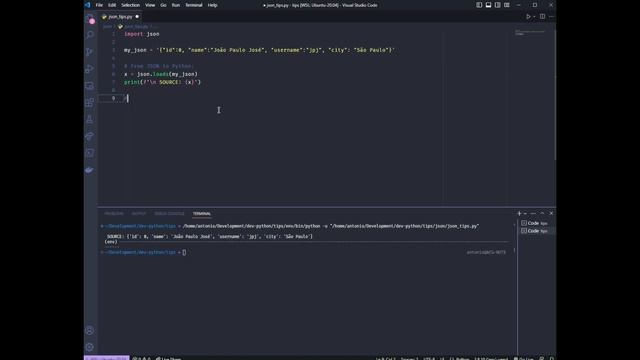This screenshot has width=640, height=360.
Task: Click UTF-8 encoding in status bar
Action: 429,358
